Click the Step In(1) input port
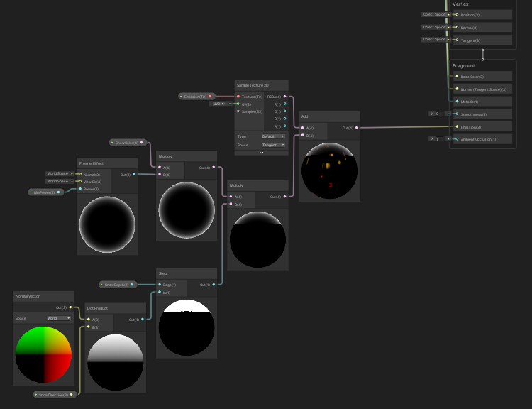 160,292
